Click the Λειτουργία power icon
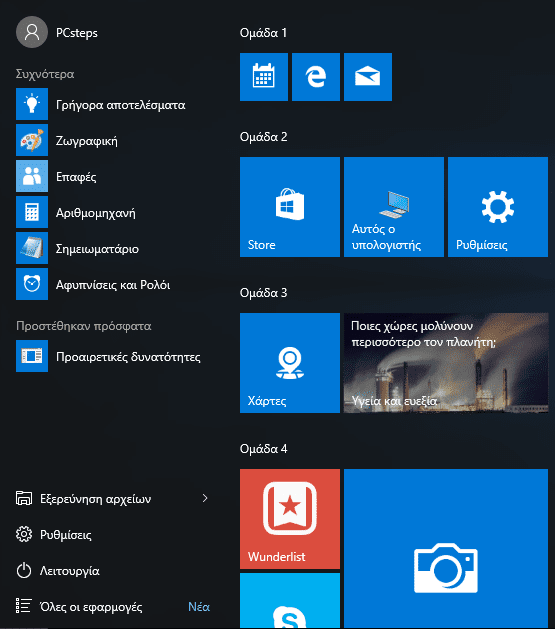 (24, 570)
